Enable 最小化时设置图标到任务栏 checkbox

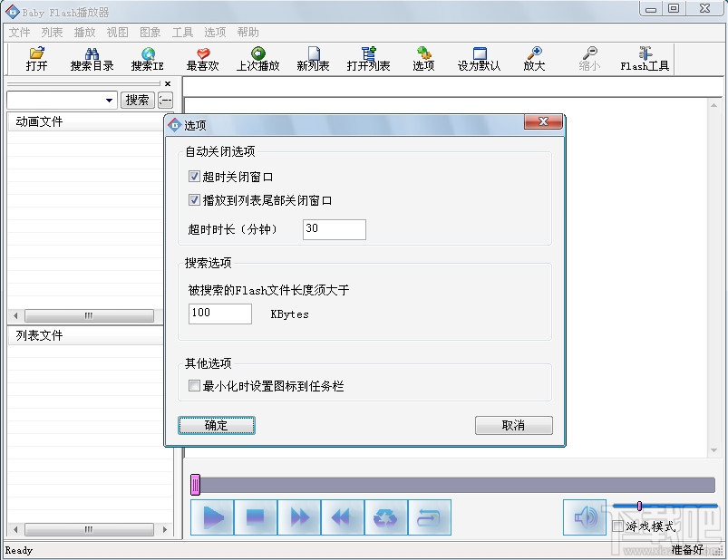(194, 385)
